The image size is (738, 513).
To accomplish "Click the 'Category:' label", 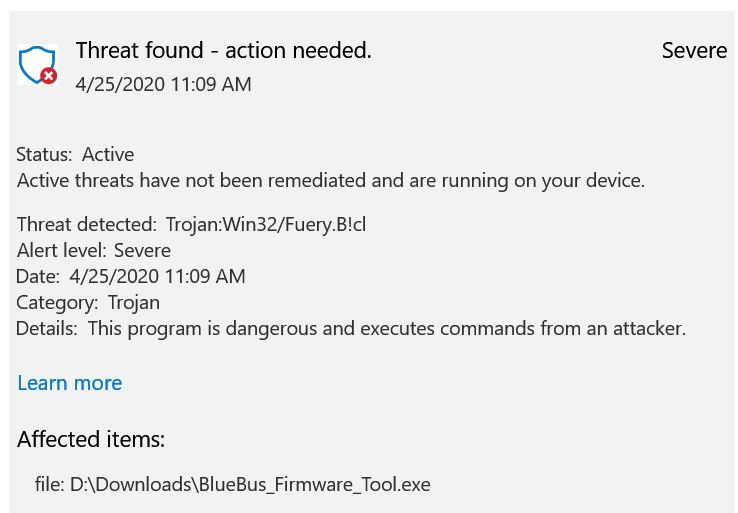I will [x=57, y=302].
